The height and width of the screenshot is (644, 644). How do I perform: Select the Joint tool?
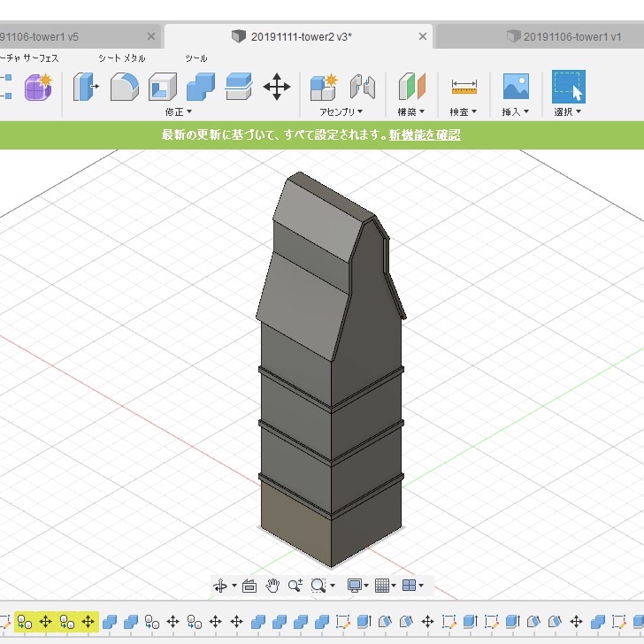pyautogui.click(x=363, y=87)
